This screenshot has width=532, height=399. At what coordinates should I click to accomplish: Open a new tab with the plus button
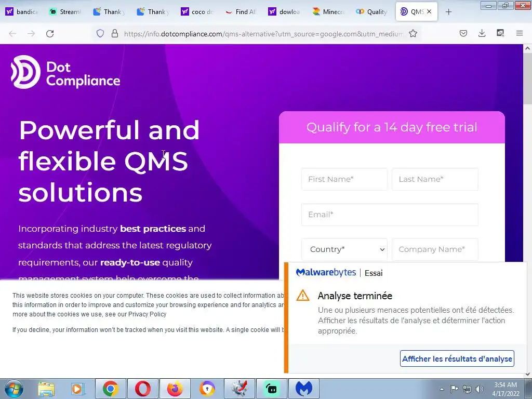[x=448, y=12]
